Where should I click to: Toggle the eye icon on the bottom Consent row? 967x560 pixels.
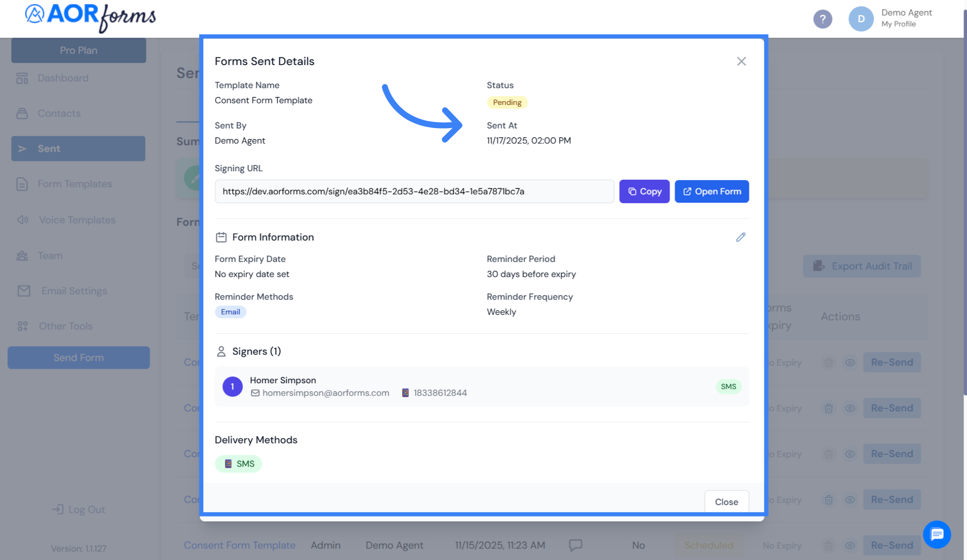pos(850,545)
